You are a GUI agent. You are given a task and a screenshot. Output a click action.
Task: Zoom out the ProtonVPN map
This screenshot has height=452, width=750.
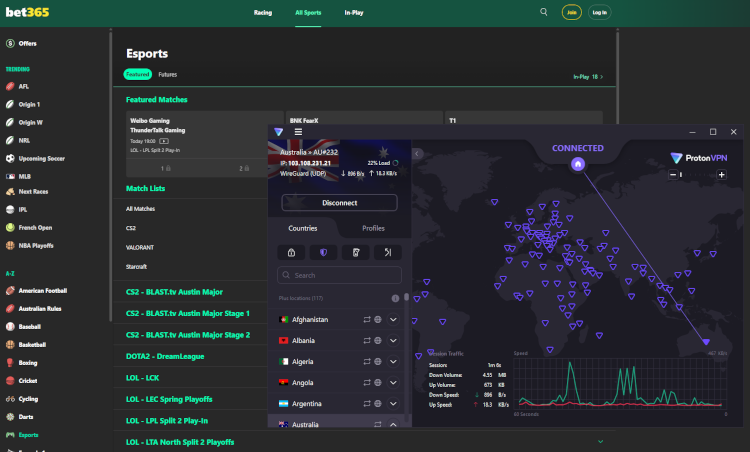[x=673, y=175]
